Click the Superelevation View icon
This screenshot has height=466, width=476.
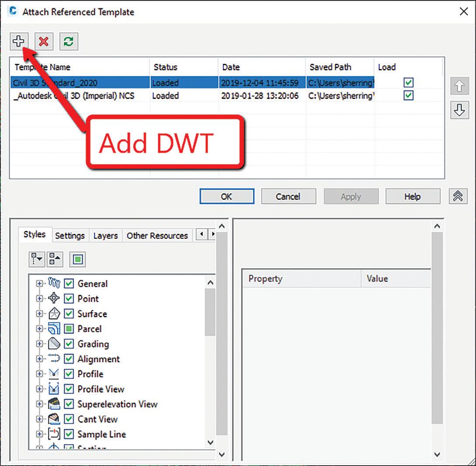[54, 404]
